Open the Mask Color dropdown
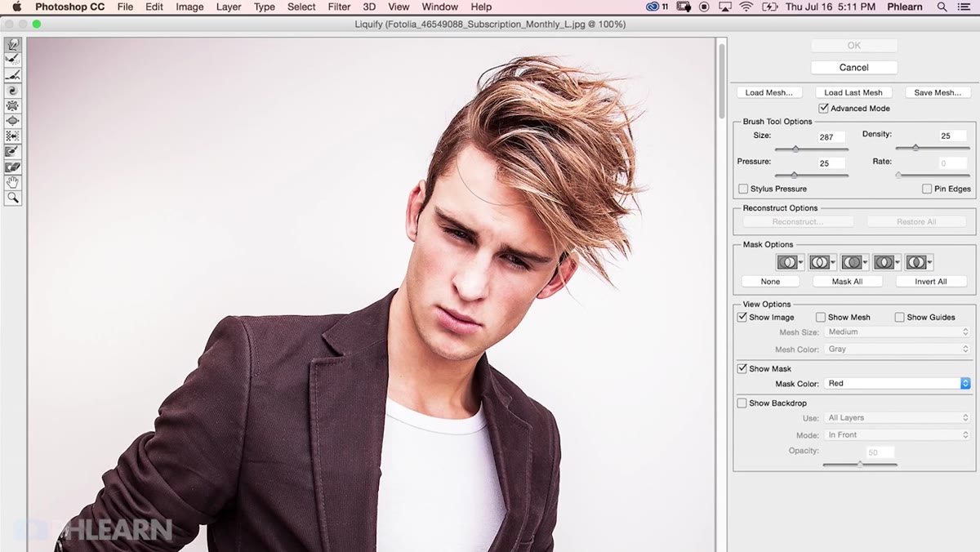Viewport: 980px width, 552px height. point(898,384)
